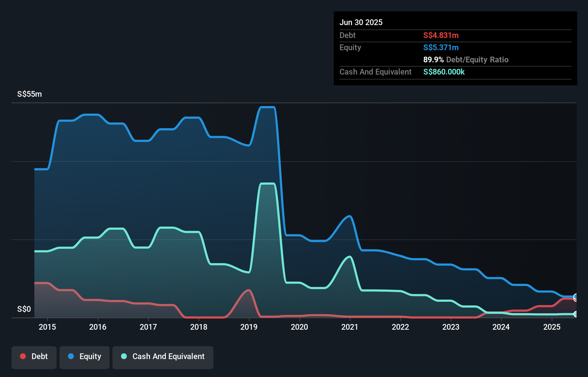Screen dimensions: 588x377
Task: Select the 2019 year label
Action: click(249, 326)
